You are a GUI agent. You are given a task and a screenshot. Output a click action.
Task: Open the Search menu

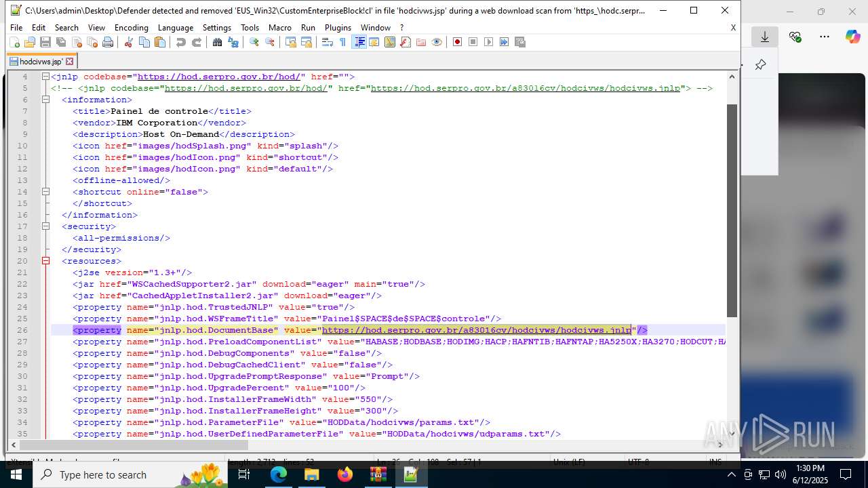66,27
